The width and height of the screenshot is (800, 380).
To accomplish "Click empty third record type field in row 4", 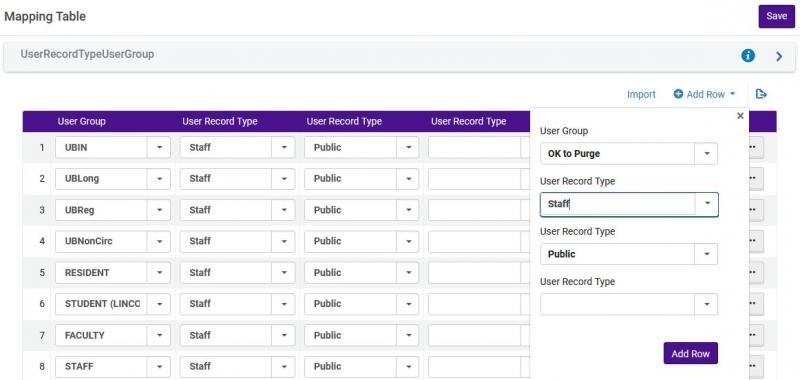I will tap(474, 241).
